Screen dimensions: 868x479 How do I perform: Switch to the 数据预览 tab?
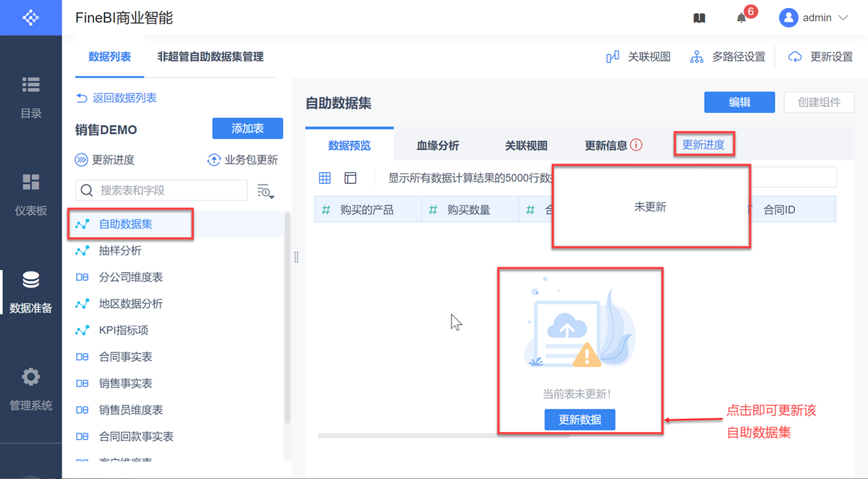349,145
